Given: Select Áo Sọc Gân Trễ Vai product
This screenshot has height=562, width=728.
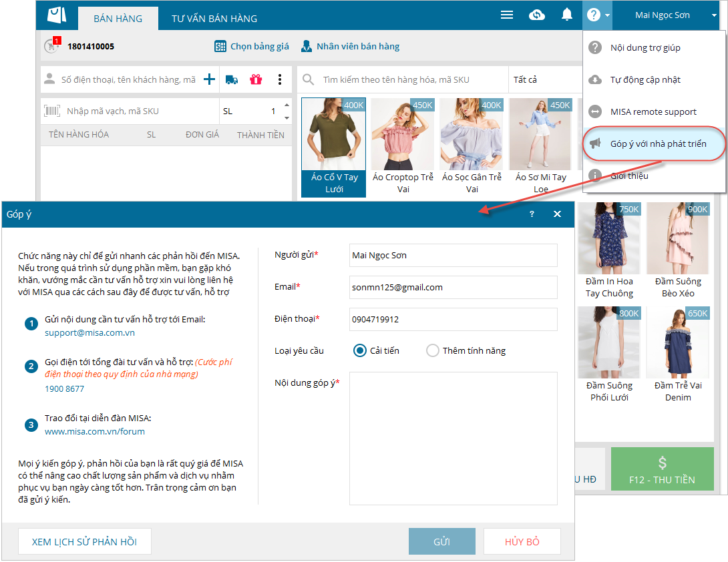Looking at the screenshot, I should pos(472,147).
